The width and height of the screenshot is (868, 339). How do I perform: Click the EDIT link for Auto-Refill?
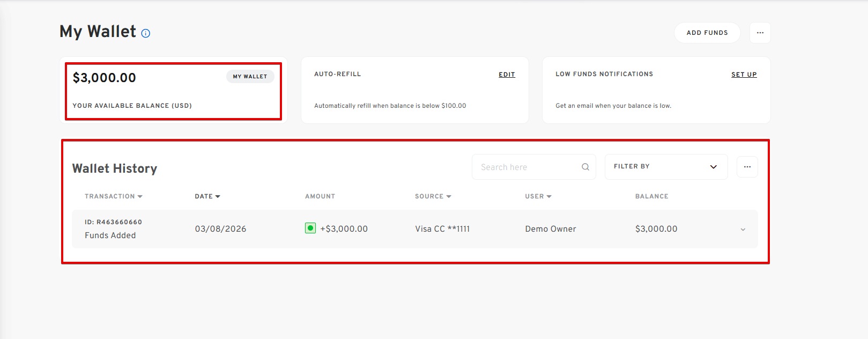coord(507,75)
